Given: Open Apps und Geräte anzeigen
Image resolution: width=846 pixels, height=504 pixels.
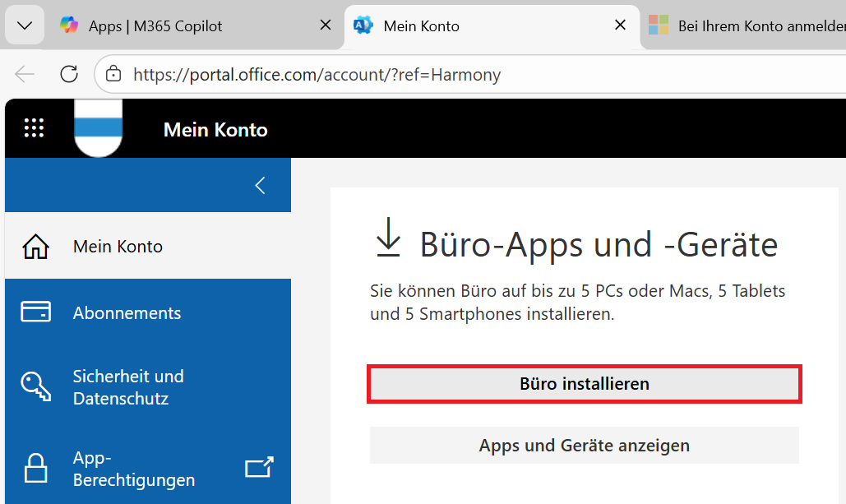Looking at the screenshot, I should [x=584, y=446].
